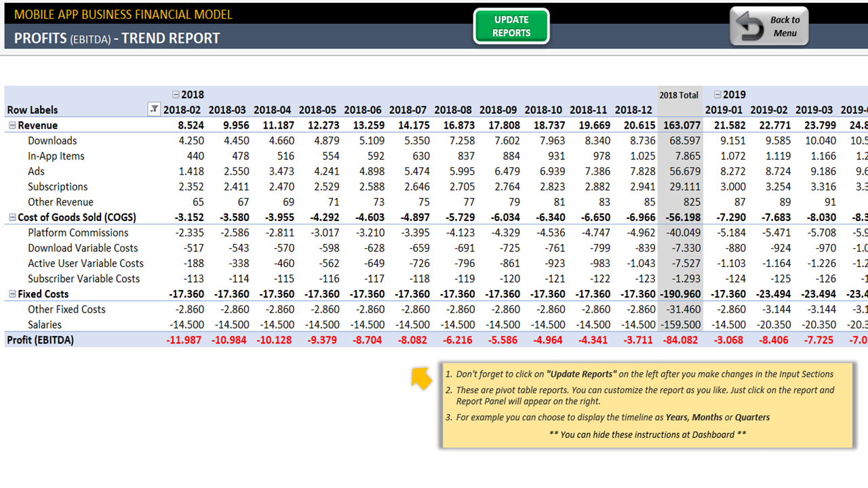Collapse the 2019 year column group
Image resolution: width=868 pixels, height=488 pixels.
click(717, 95)
